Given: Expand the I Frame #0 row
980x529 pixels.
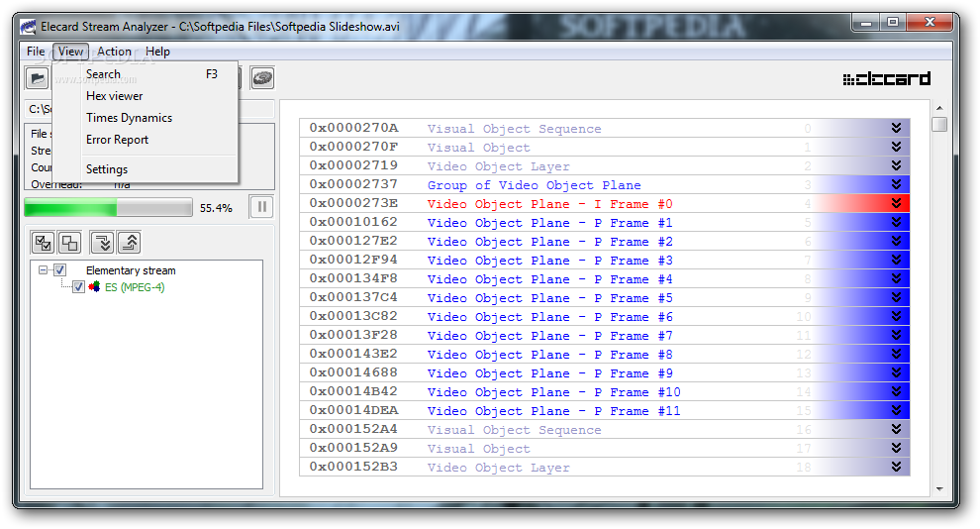Looking at the screenshot, I should click(896, 203).
